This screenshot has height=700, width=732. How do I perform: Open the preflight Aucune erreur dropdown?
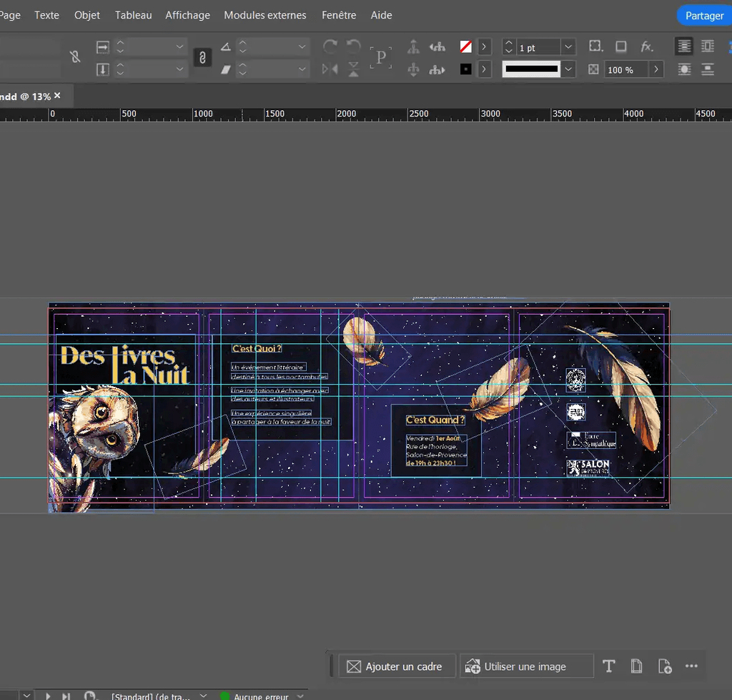tap(300, 696)
